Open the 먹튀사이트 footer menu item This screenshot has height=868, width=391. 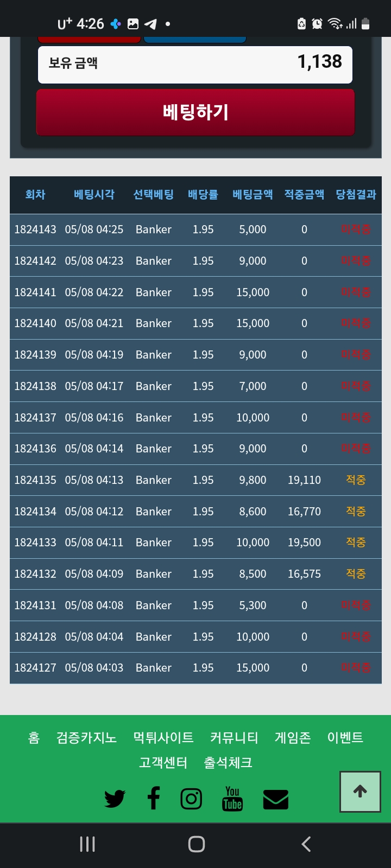click(x=163, y=737)
